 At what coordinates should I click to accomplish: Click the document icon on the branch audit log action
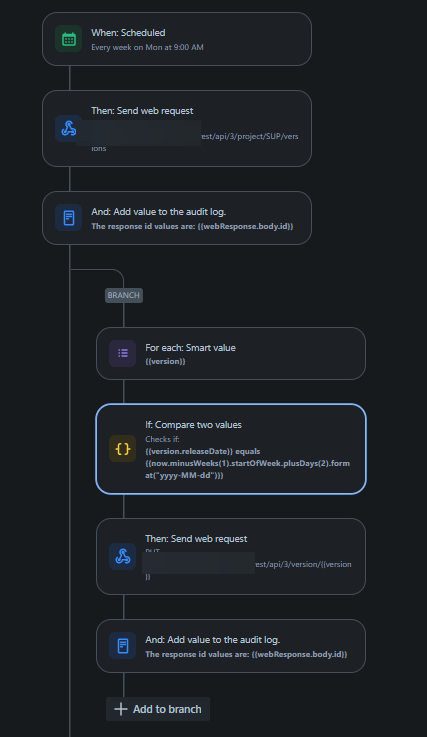123,646
